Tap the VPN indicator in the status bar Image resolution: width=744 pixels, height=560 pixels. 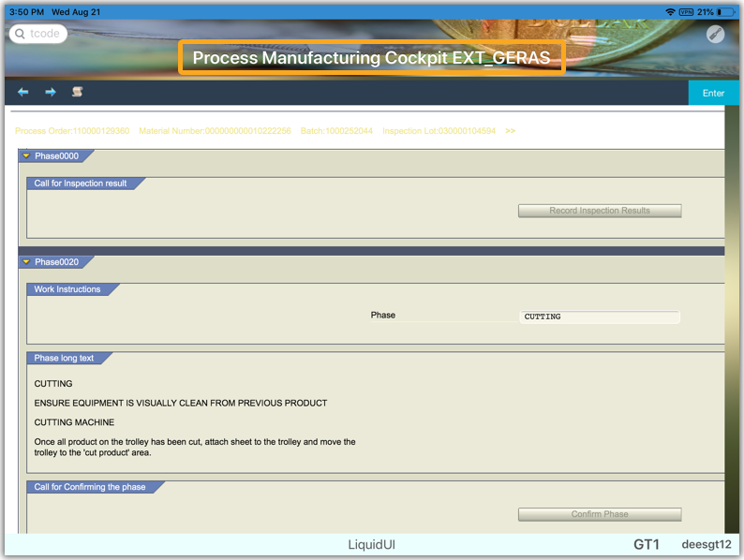pyautogui.click(x=686, y=11)
